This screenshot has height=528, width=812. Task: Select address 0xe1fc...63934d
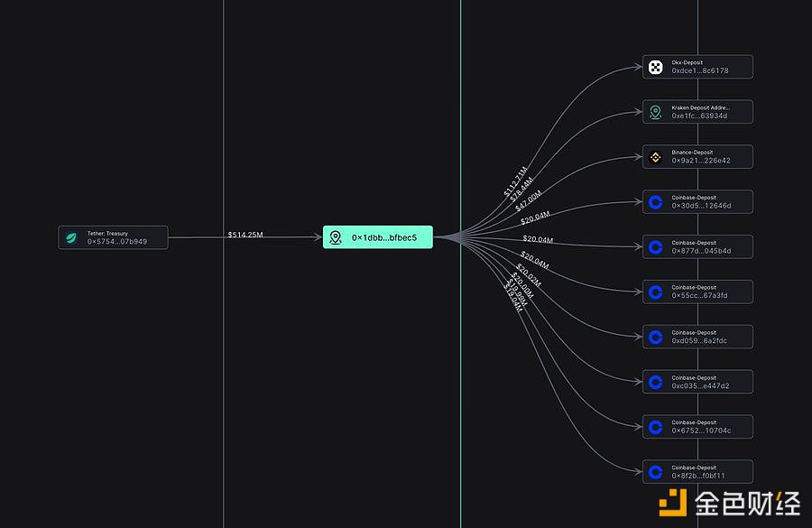tap(699, 116)
